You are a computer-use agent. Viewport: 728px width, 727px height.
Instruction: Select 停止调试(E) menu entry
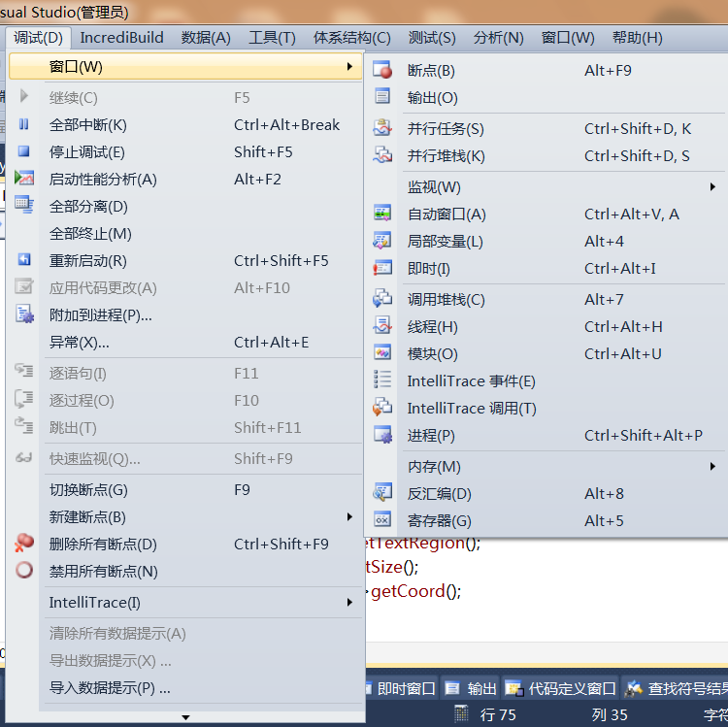click(x=185, y=151)
